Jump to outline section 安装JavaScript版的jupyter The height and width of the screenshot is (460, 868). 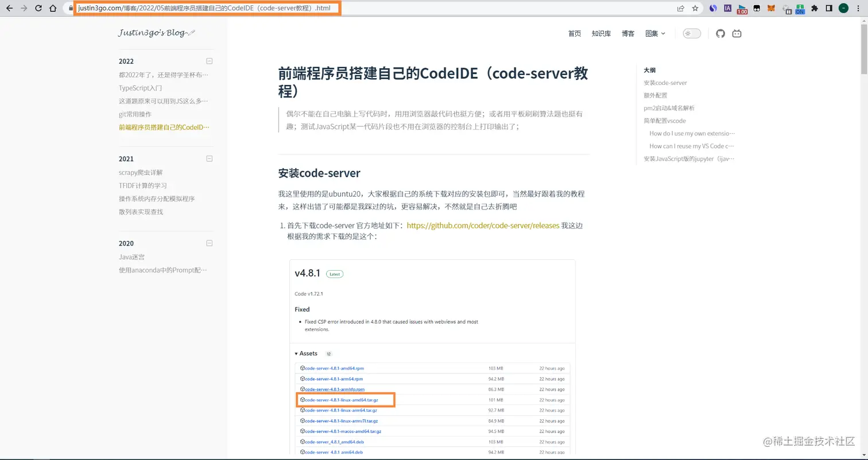[689, 158]
